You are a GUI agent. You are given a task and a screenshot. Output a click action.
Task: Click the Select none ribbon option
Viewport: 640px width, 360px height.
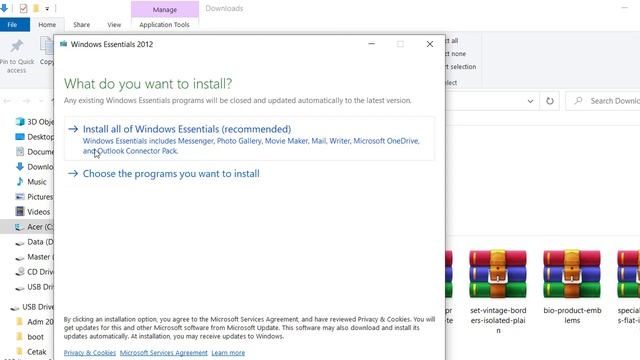click(x=456, y=54)
